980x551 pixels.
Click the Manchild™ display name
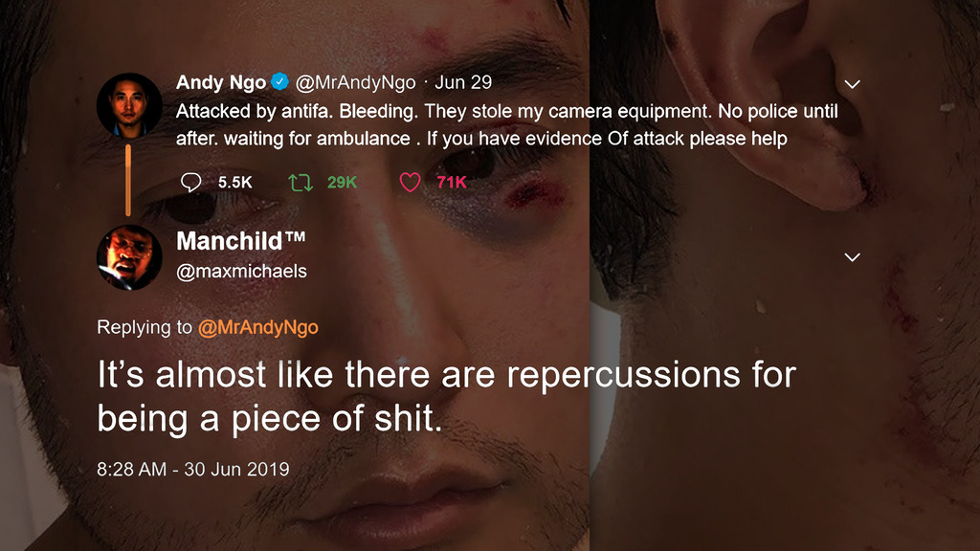(x=241, y=241)
